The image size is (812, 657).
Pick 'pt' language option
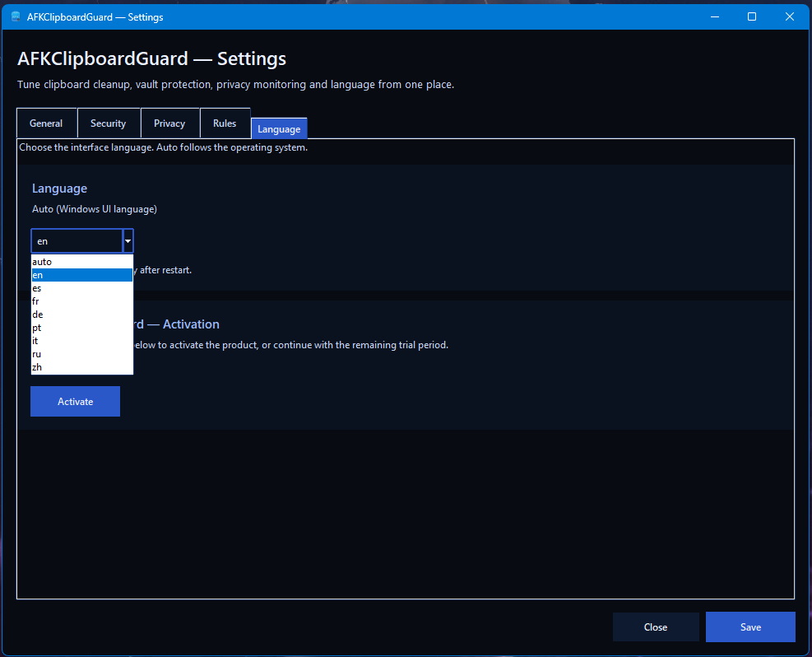(x=81, y=328)
